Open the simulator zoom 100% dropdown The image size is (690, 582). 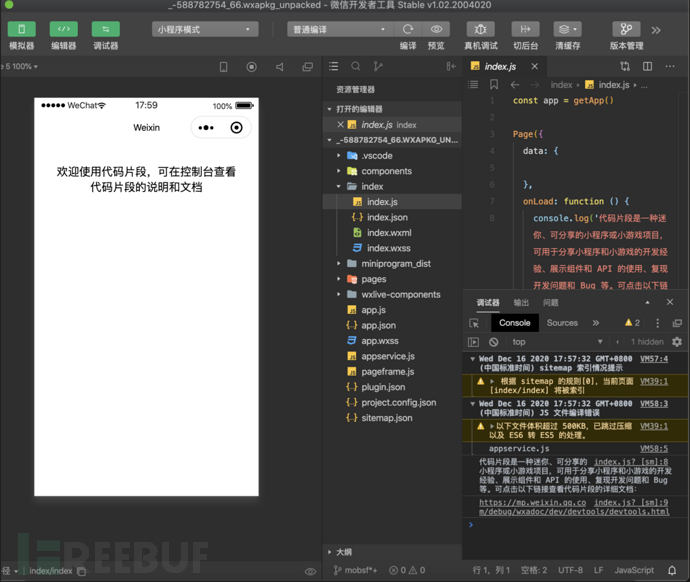click(22, 66)
